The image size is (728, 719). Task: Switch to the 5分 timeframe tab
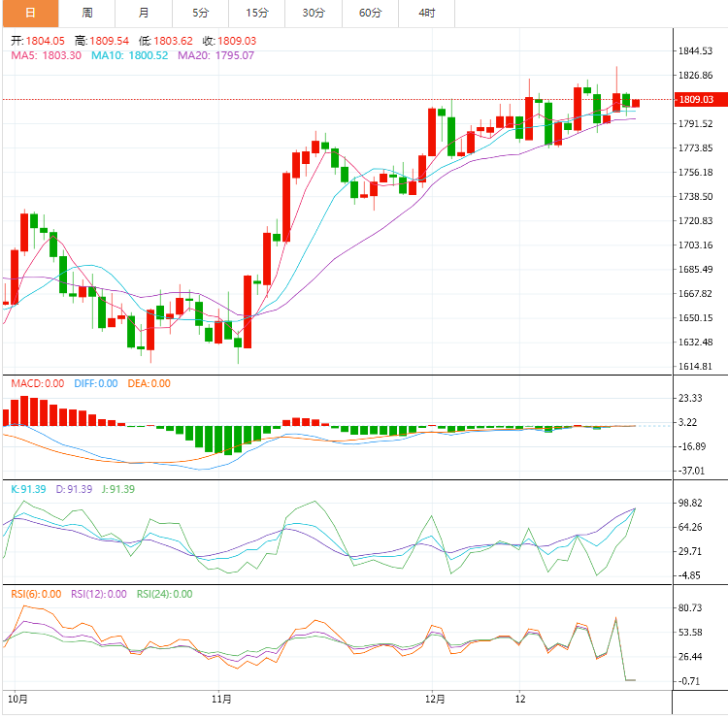[200, 13]
